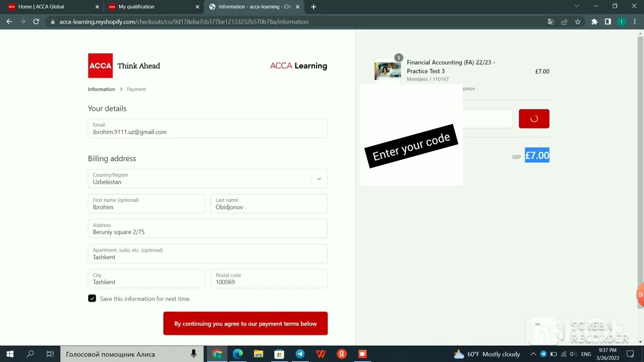Click the Address field

[x=208, y=229]
